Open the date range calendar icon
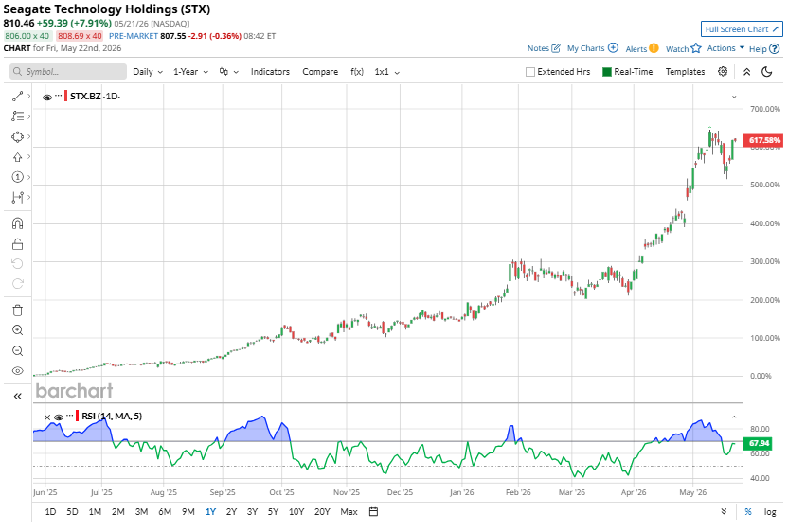806x532 pixels. pos(374,511)
